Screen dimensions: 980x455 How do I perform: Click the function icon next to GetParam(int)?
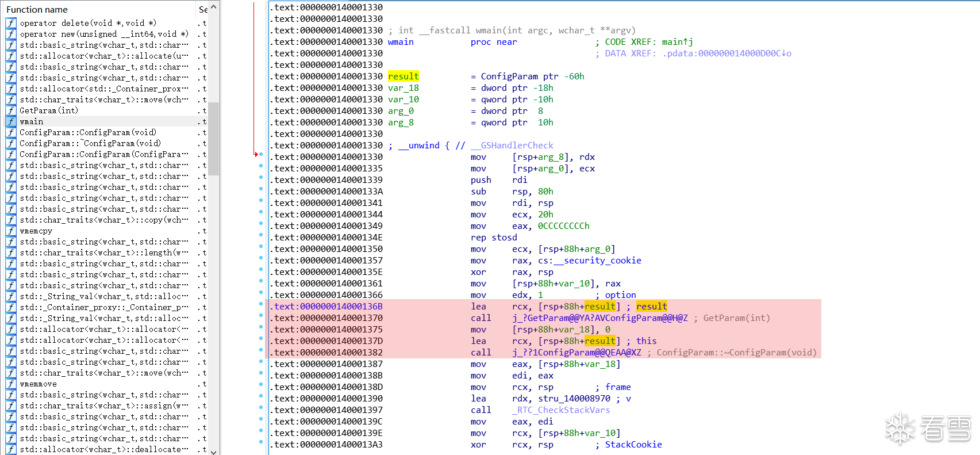click(11, 110)
